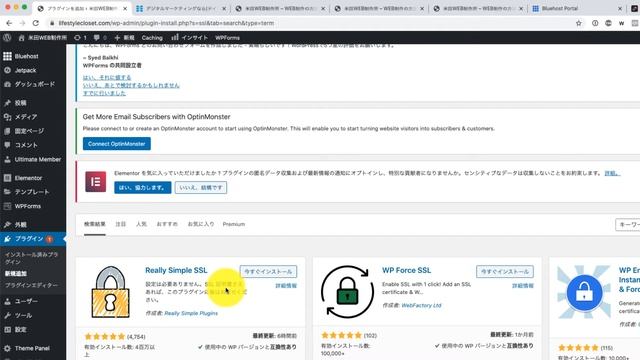The image size is (640, 360).
Task: Open the Insights chart item in admin bar
Action: click(190, 38)
